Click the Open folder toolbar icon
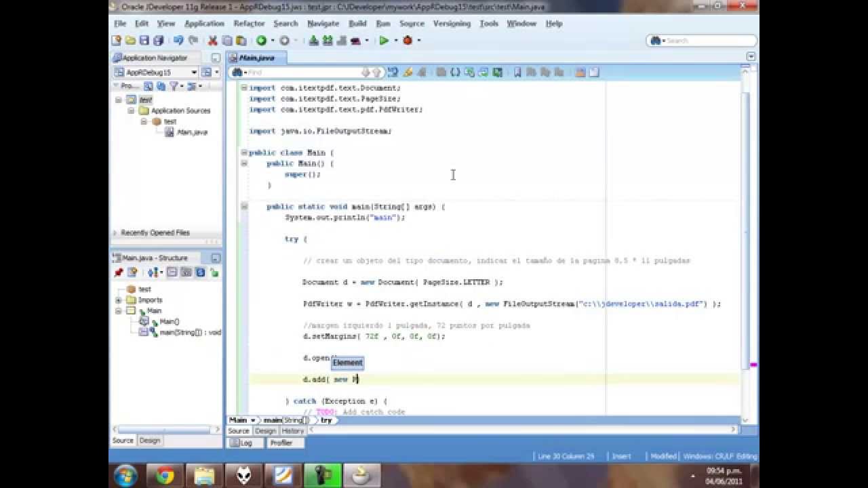868x488 pixels. coord(130,41)
